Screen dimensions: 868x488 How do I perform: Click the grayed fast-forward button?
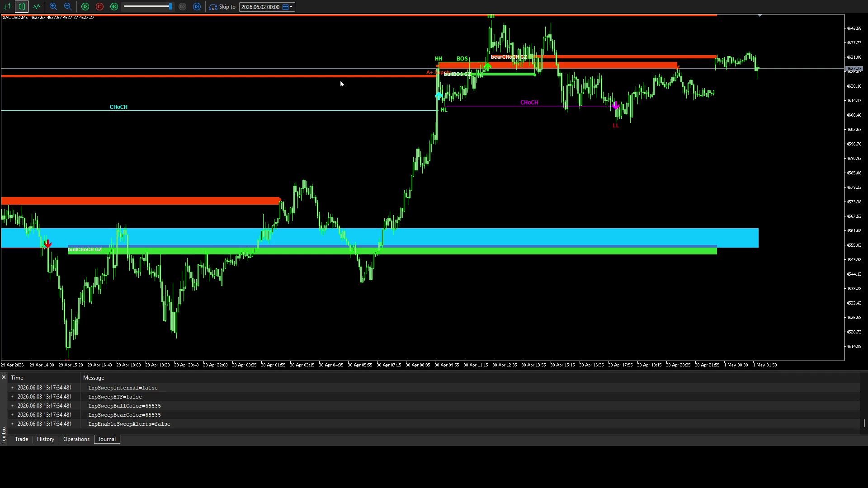click(x=183, y=7)
